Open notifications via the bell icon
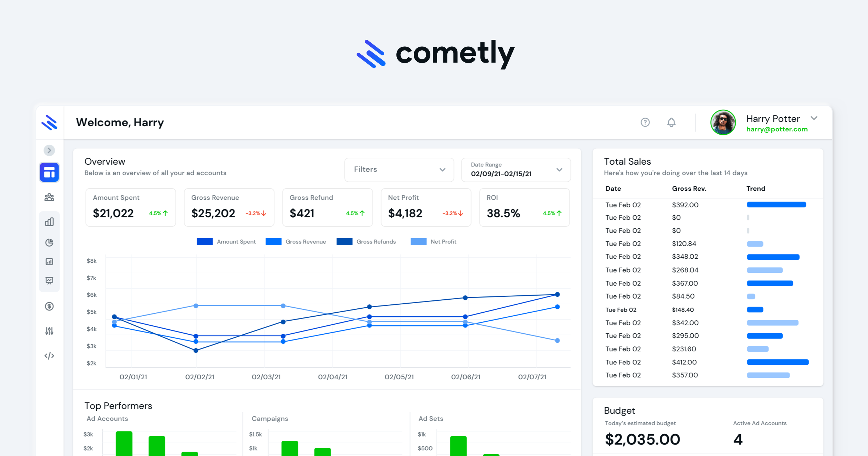Viewport: 868px width, 456px height. tap(671, 122)
